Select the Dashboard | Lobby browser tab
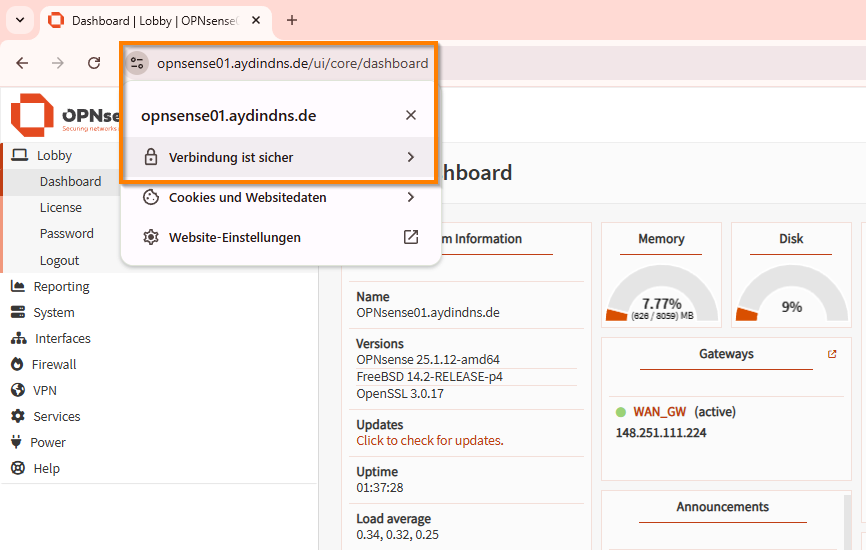This screenshot has width=866, height=550. pos(156,21)
